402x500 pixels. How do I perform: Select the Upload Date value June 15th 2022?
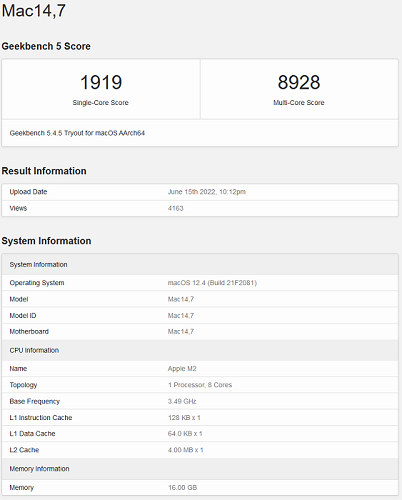pyautogui.click(x=207, y=192)
